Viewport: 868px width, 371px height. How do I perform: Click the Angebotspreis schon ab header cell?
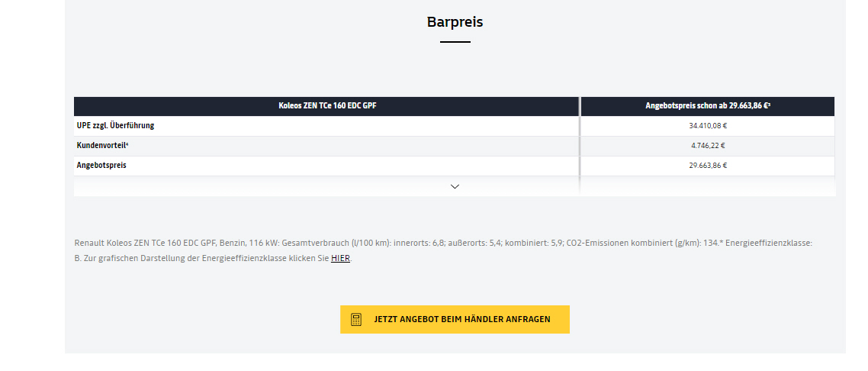point(708,105)
